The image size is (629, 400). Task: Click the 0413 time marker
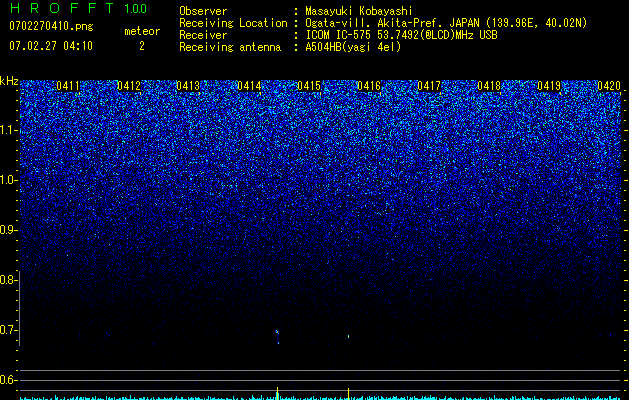click(188, 86)
